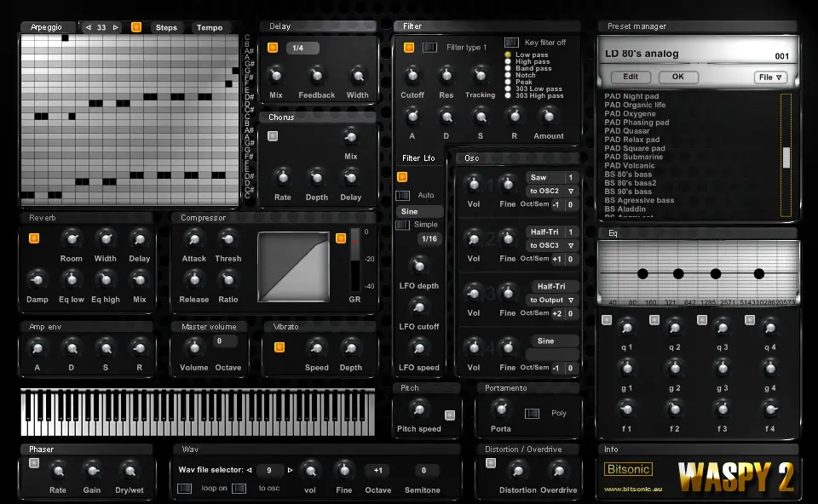Click the OK preset button
The image size is (818, 504).
point(678,77)
